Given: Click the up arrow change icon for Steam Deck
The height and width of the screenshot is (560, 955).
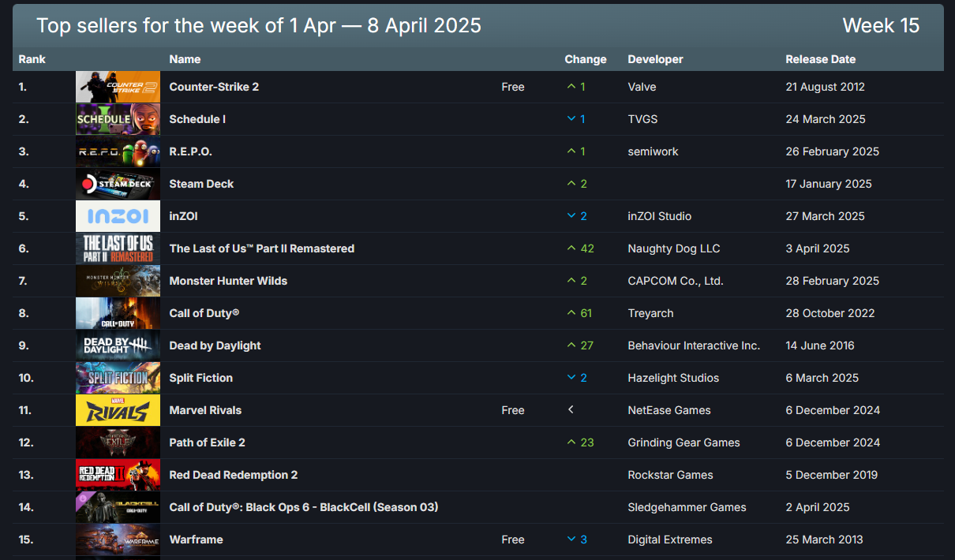Looking at the screenshot, I should pyautogui.click(x=571, y=184).
